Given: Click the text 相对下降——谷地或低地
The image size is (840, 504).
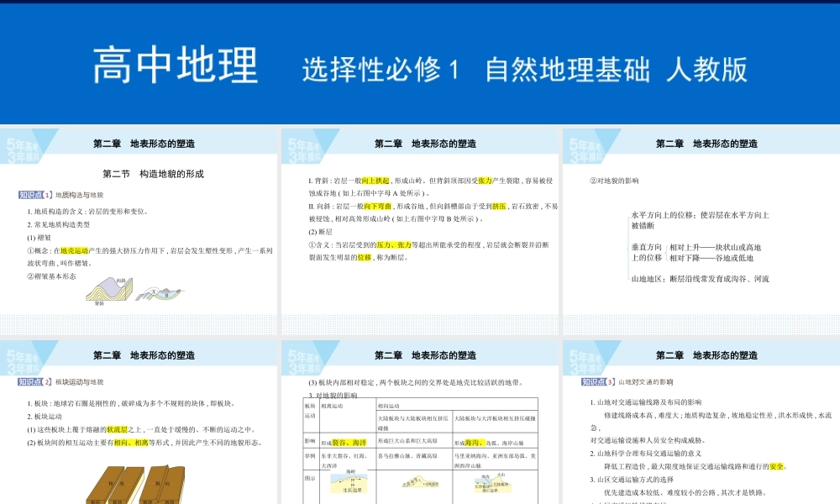Looking at the screenshot, I should (x=711, y=258).
